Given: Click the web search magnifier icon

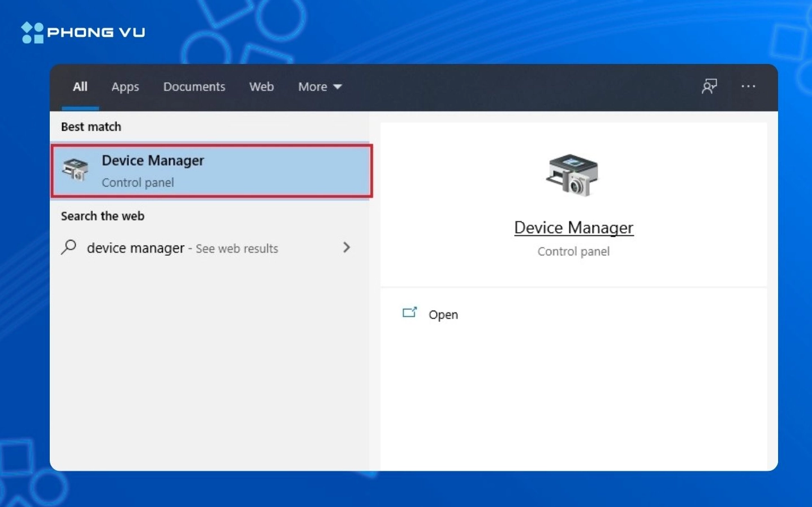Looking at the screenshot, I should point(69,247).
